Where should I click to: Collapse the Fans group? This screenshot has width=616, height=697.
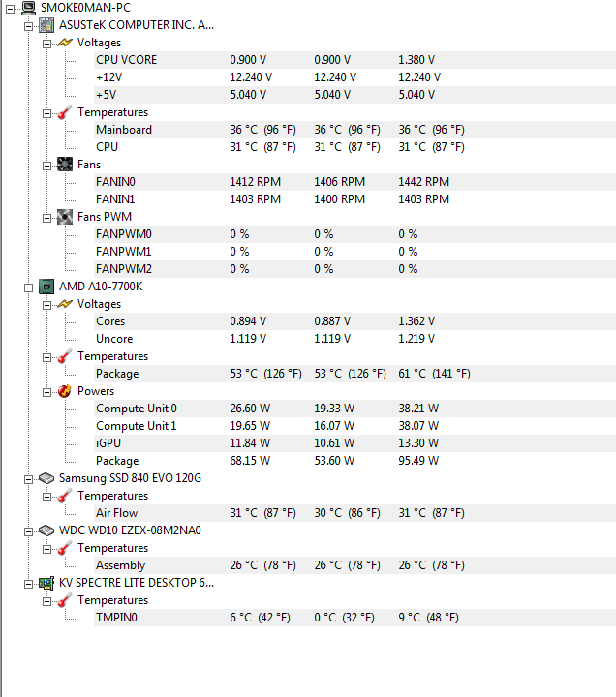(46, 166)
